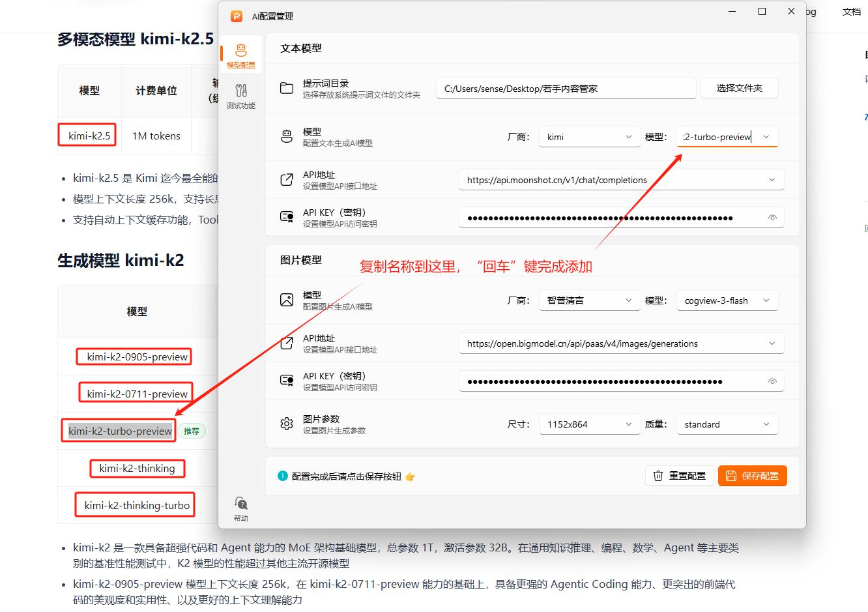
Task: Click the moonshot API address field
Action: click(613, 181)
